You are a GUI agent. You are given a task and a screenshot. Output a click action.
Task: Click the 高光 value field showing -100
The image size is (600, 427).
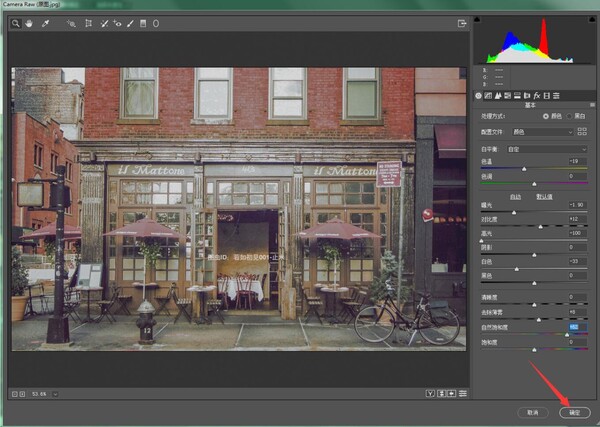(577, 233)
